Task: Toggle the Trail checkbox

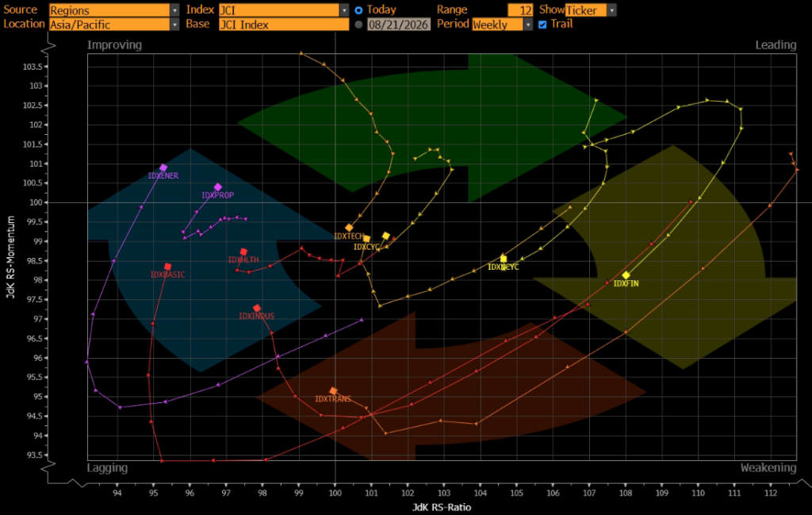Action: [542, 25]
